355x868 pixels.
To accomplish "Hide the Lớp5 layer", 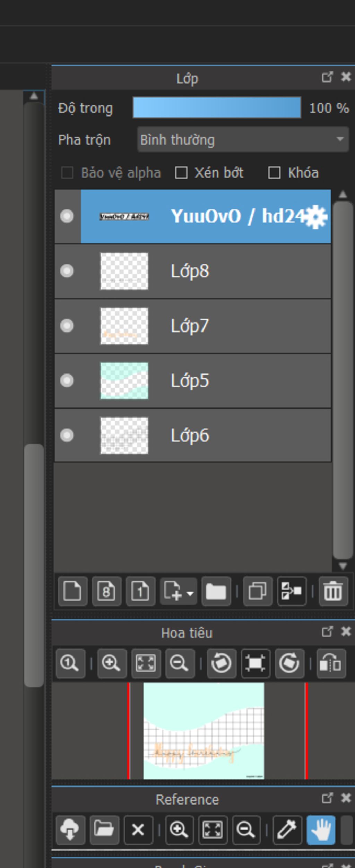I will [x=67, y=380].
